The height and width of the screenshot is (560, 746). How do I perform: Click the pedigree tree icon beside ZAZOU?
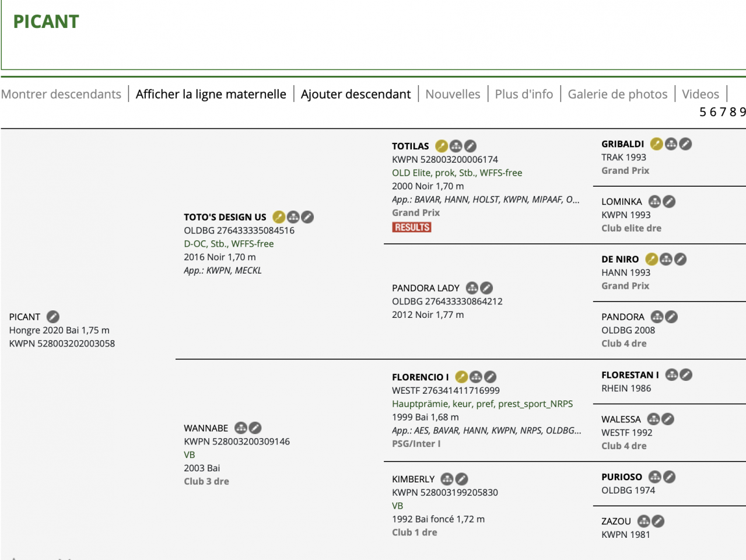(x=644, y=521)
